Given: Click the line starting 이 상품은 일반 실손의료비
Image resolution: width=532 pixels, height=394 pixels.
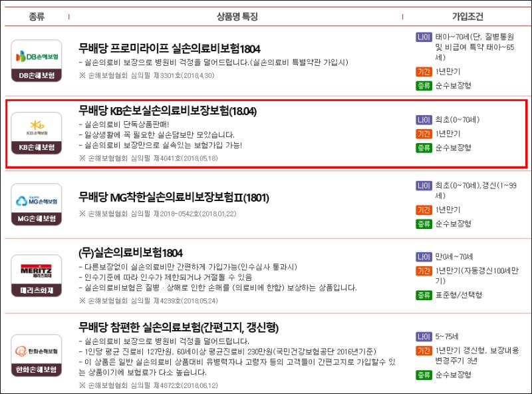Looking at the screenshot, I should pos(237,367).
